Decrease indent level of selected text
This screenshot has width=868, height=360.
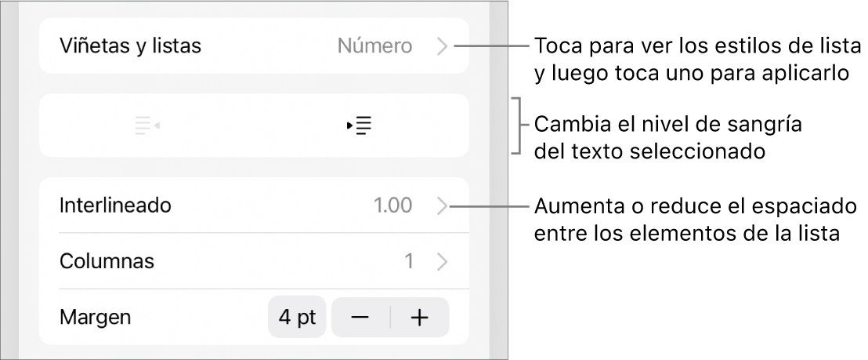click(147, 126)
